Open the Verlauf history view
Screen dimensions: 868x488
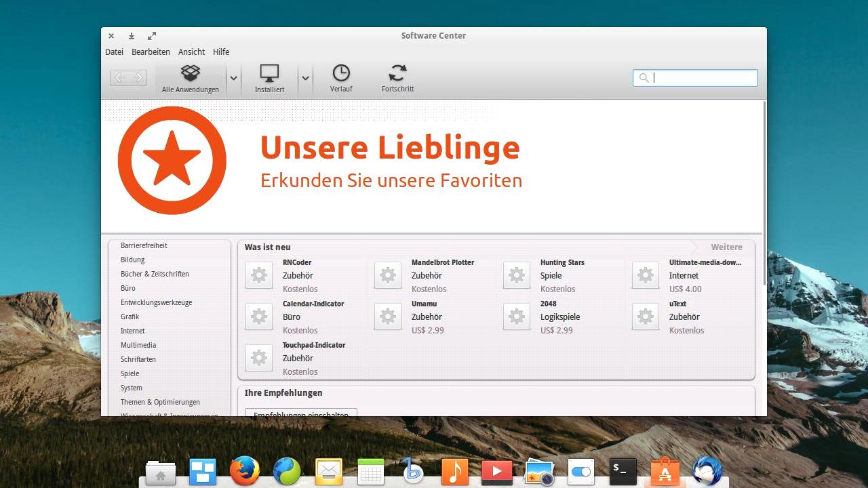[341, 73]
